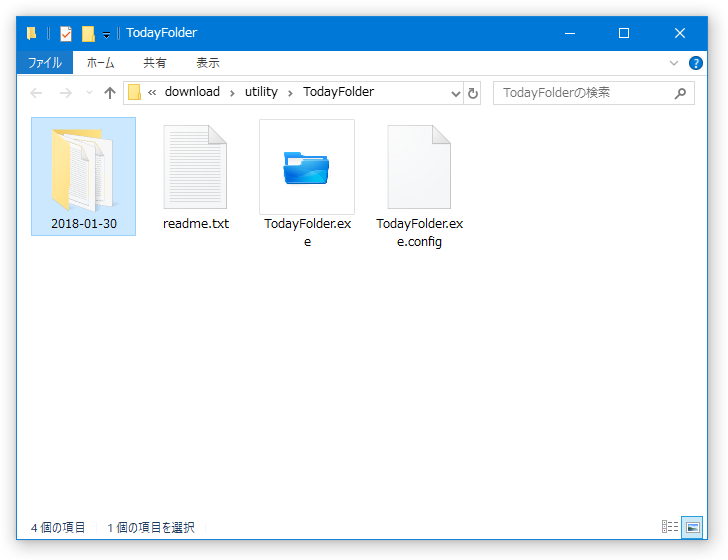Open the recent locations dropdown
This screenshot has width=728, height=560.
click(90, 93)
